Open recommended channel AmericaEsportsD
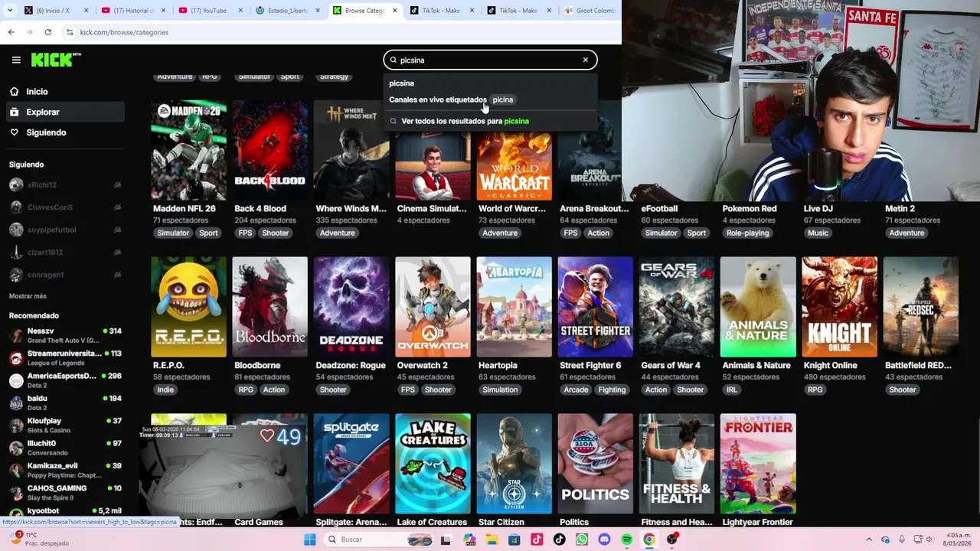The height and width of the screenshot is (551, 980). point(64,380)
